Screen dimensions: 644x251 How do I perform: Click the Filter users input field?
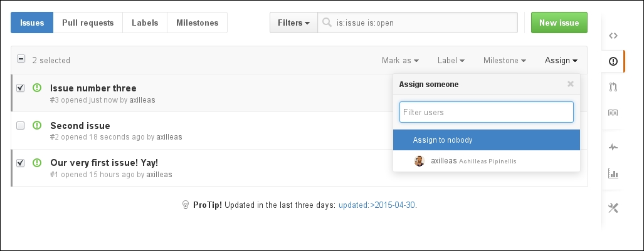[x=486, y=112]
